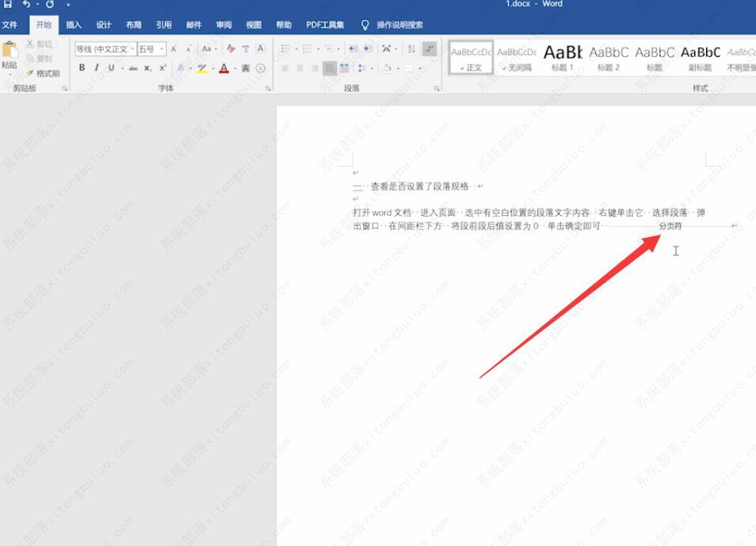Click the 格式刷 format painter button
This screenshot has width=756, height=546.
click(x=43, y=73)
